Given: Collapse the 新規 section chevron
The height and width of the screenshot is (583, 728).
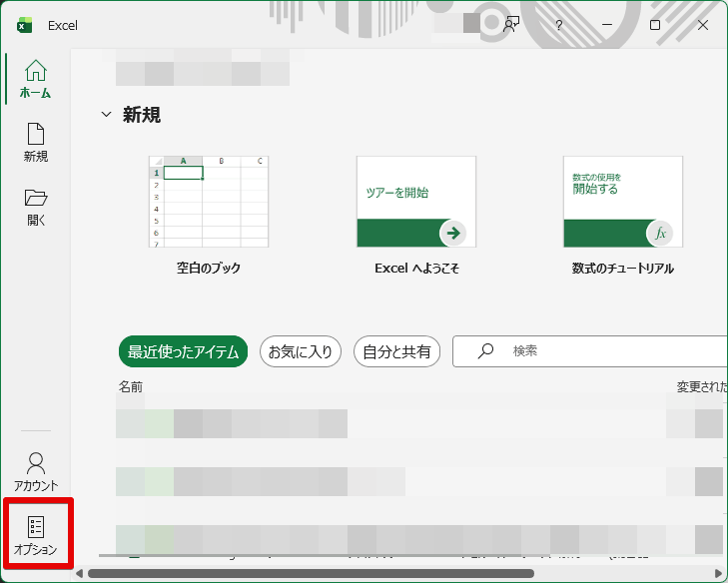Looking at the screenshot, I should [106, 114].
